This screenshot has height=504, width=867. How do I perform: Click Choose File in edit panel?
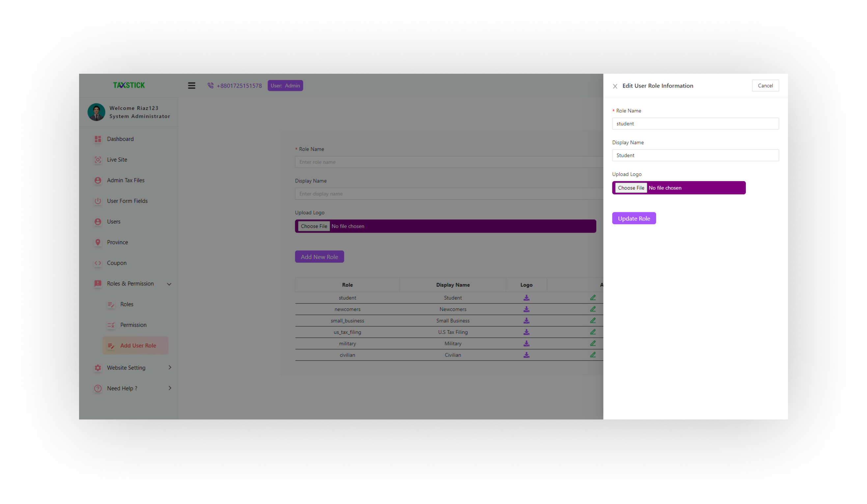pyautogui.click(x=630, y=188)
